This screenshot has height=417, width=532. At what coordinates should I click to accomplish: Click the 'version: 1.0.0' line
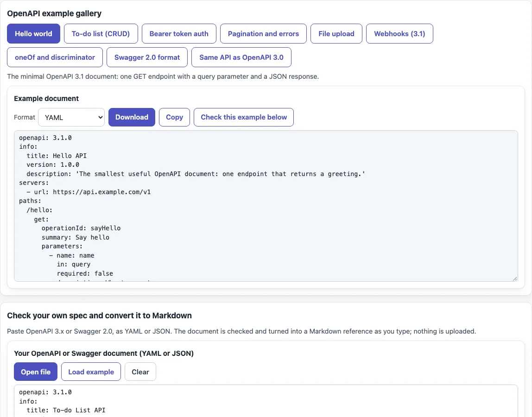(52, 164)
